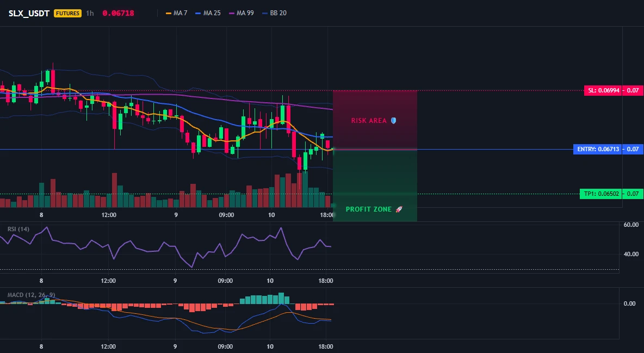The height and width of the screenshot is (353, 644).
Task: Click the date 10 label under the MACD panel
Action: 270,346
